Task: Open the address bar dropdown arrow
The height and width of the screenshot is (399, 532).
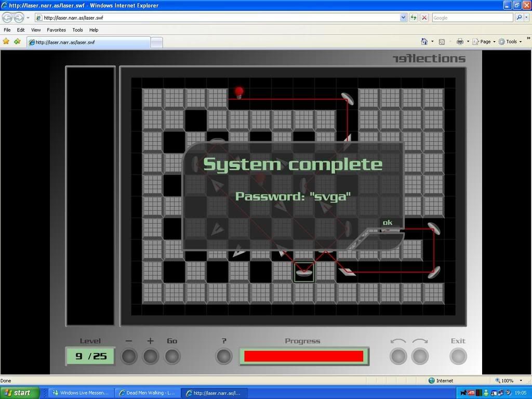Action: pos(404,18)
